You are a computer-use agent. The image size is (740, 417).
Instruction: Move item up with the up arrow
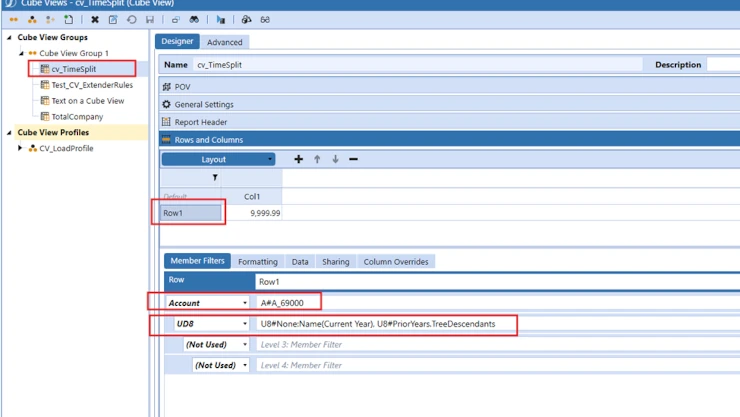317,159
